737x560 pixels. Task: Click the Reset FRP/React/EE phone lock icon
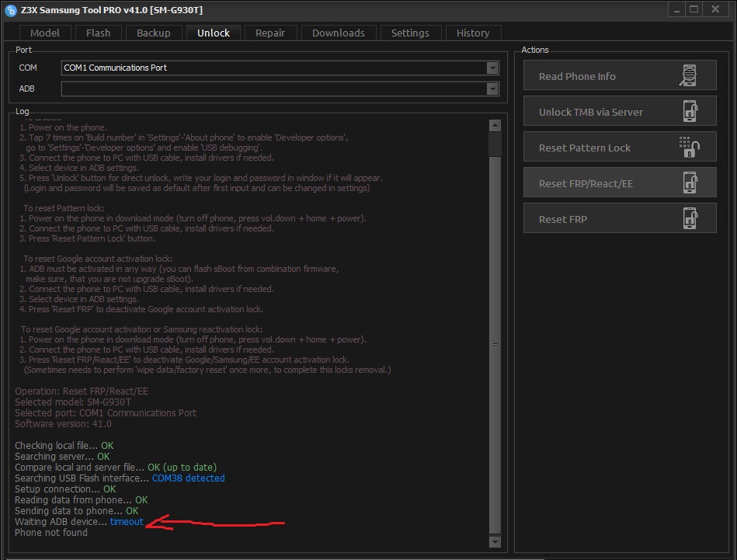pos(690,183)
